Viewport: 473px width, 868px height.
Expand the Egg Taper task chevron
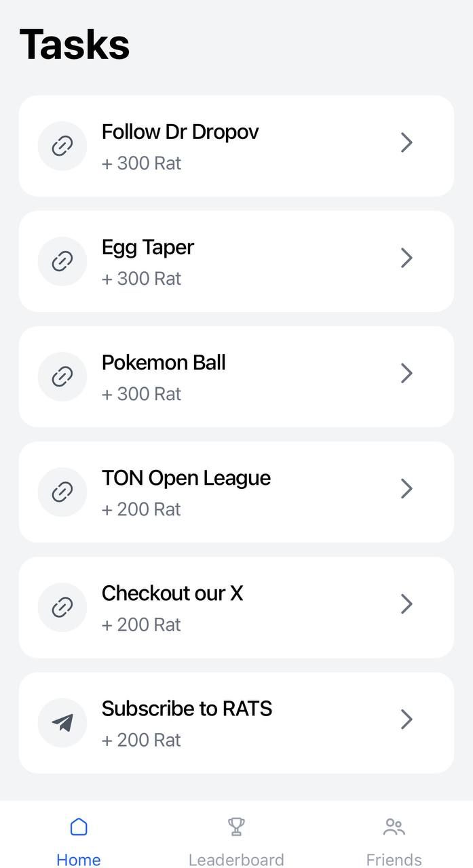pos(406,258)
